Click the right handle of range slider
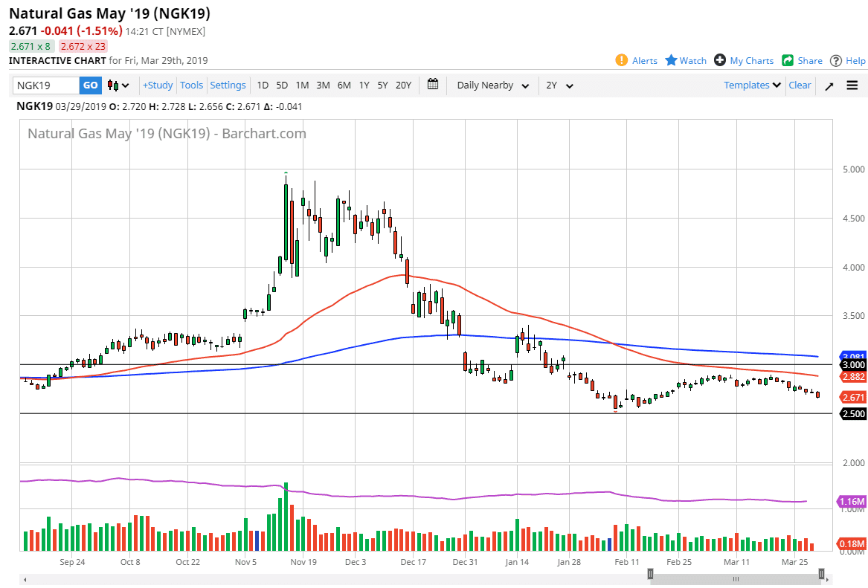Screen dimensions: 868x588 click(x=821, y=574)
